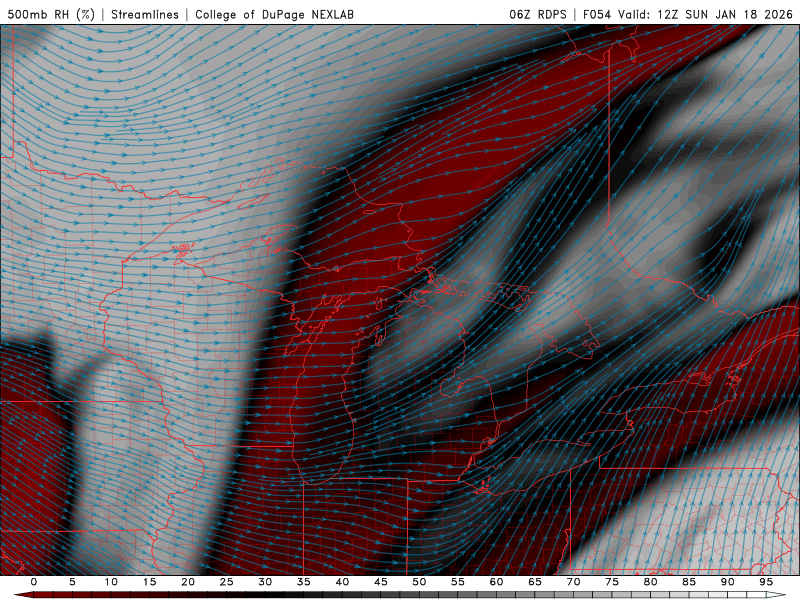Click "College of DuPage NEXLAB" header text
Screen dimensions: 800x600
point(274,14)
